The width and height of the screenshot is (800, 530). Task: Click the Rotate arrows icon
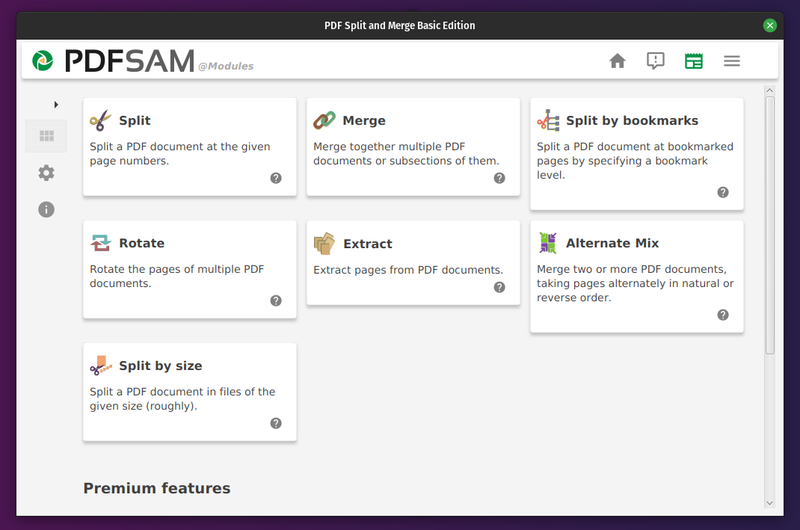coord(101,243)
